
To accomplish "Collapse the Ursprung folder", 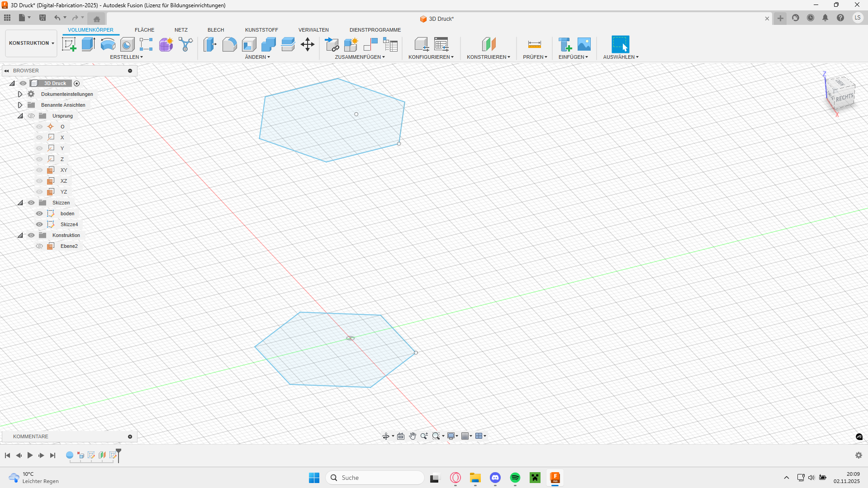I will tap(20, 116).
